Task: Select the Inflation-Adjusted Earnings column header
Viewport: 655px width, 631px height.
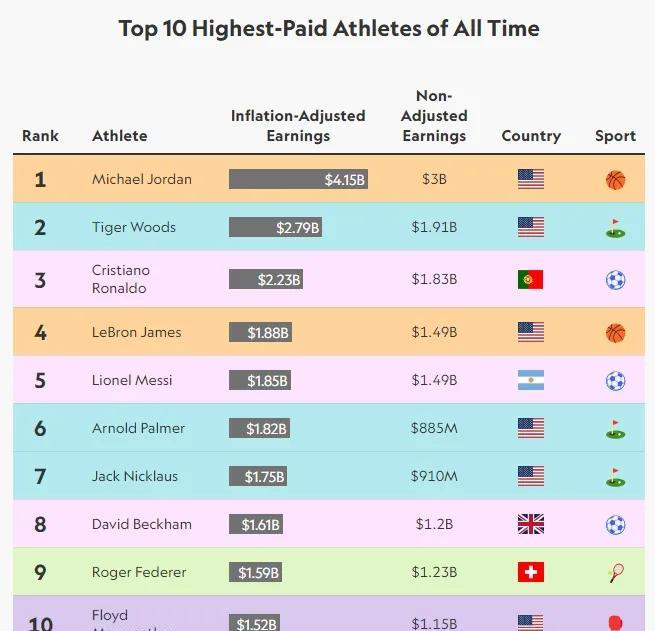Action: 298,126
